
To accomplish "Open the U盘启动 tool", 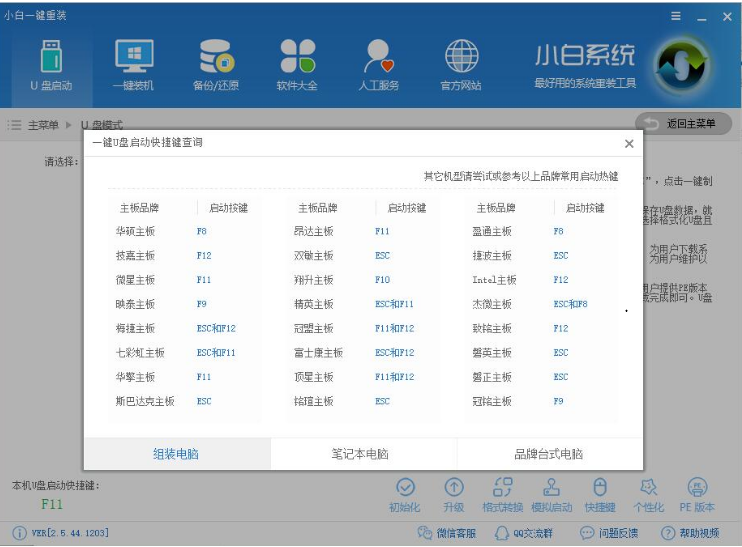I will [51, 66].
